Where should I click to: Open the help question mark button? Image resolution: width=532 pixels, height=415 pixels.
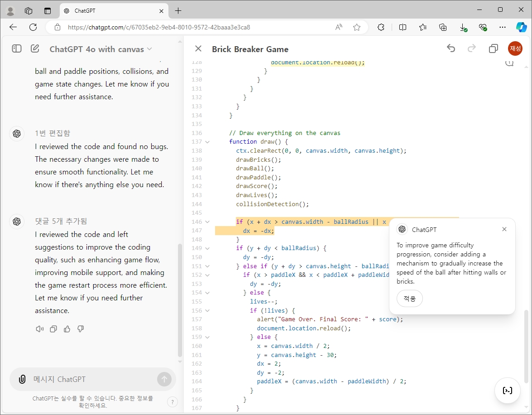(x=173, y=402)
